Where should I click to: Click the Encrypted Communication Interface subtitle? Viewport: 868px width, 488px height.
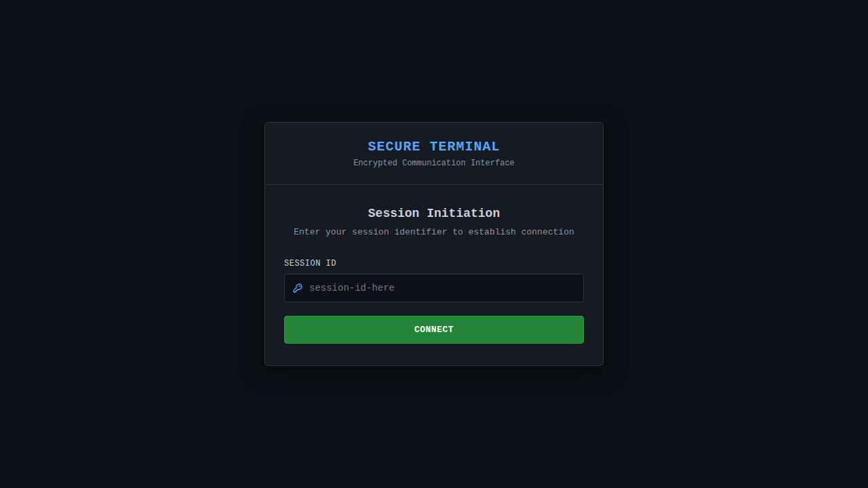point(434,163)
